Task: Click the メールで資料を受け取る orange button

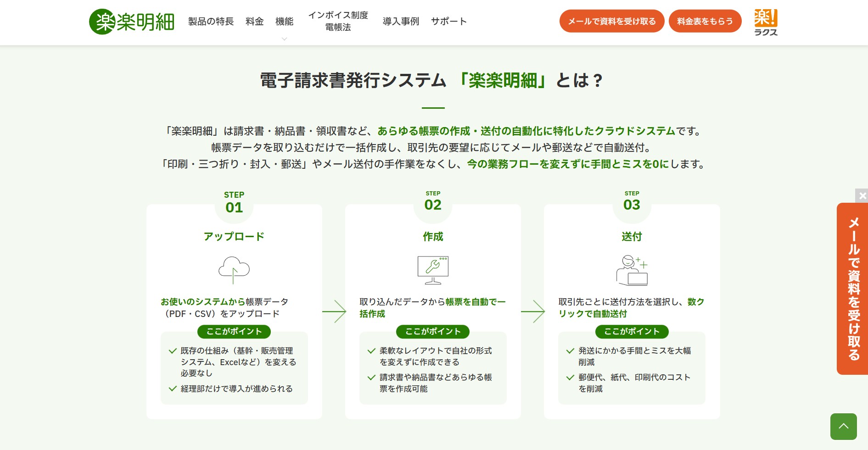Action: (x=612, y=21)
